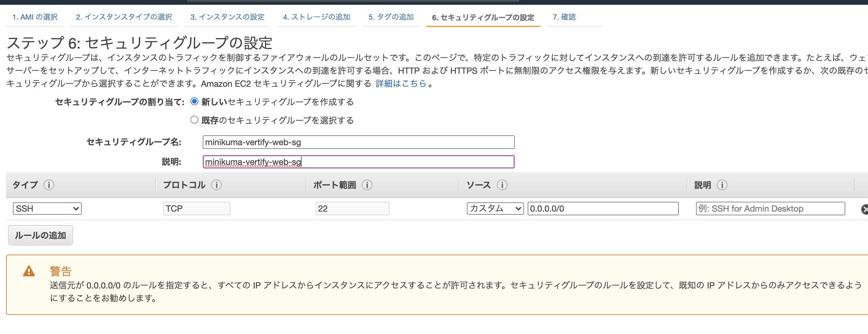Select 既存のセキュリティグループを選択する radio button
The height and width of the screenshot is (334, 868).
coord(194,120)
